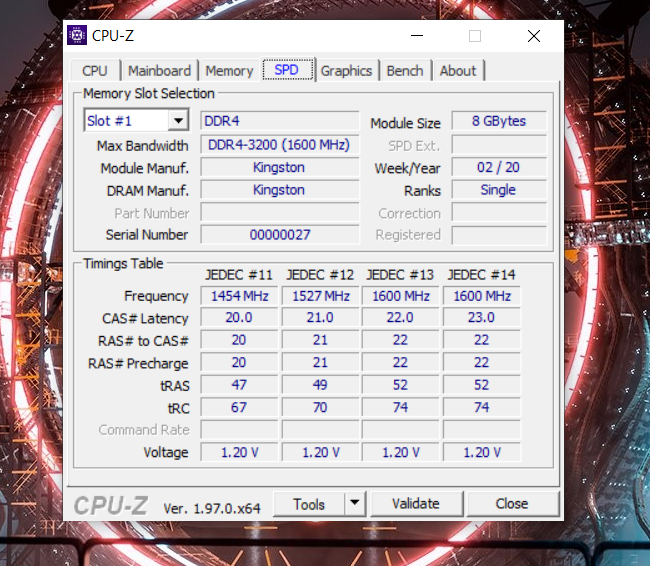Click the Timings Table group label
Screen dimensions: 650x566
coord(123,264)
